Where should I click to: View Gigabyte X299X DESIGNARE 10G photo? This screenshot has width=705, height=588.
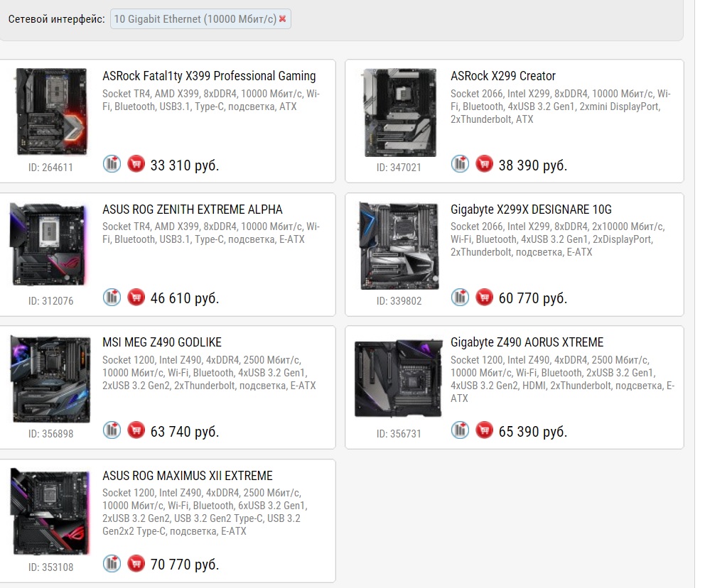click(399, 245)
